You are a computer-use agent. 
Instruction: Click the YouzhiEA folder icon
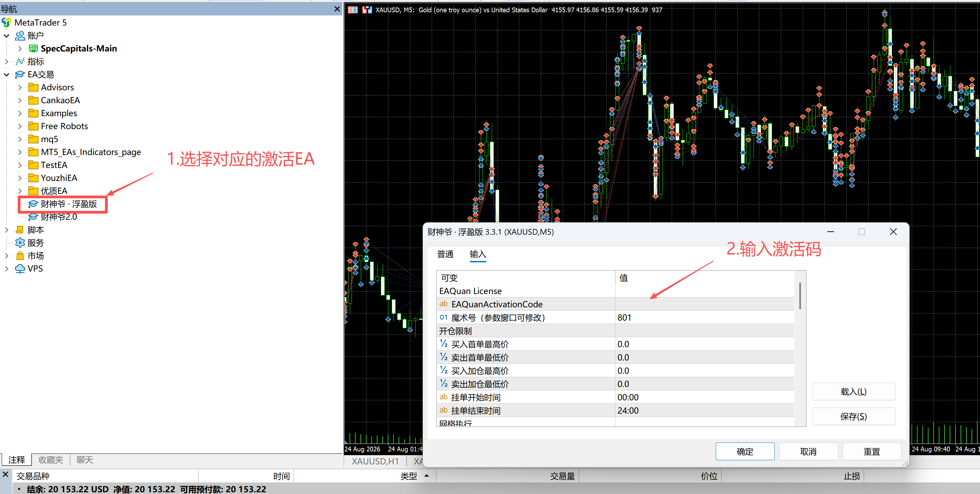click(x=33, y=178)
